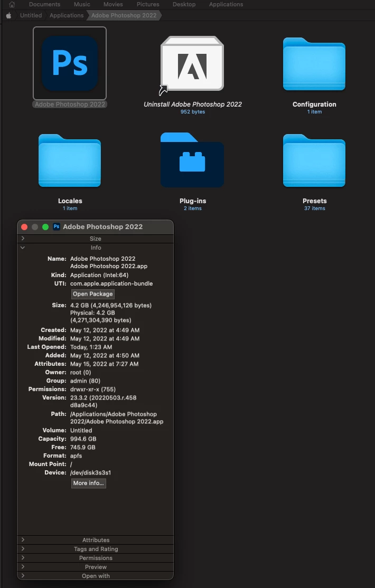Select the Presets folder icon
375x588 pixels.
coord(314,160)
